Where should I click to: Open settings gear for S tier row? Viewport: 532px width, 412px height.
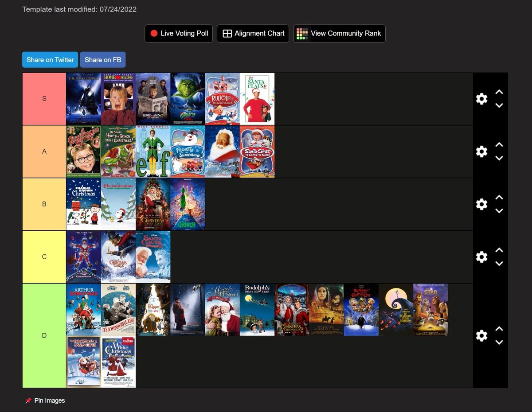tap(481, 99)
